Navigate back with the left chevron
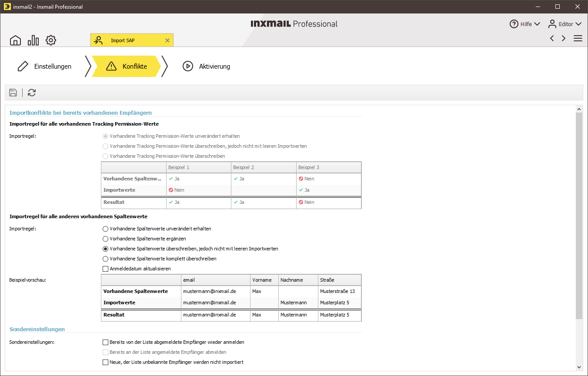The image size is (588, 376). point(552,38)
